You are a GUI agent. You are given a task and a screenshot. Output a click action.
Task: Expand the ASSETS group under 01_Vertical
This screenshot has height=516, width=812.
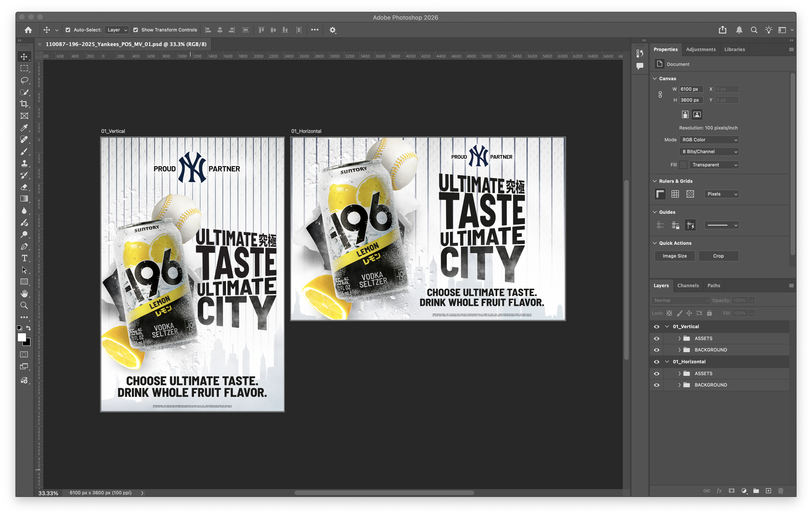[679, 338]
